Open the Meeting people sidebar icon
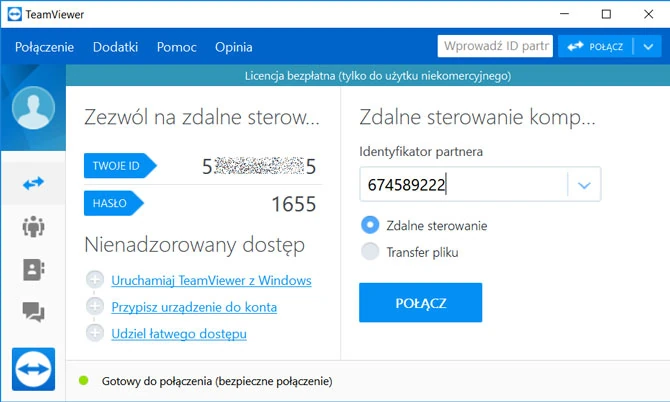The width and height of the screenshot is (670, 402). (x=33, y=226)
